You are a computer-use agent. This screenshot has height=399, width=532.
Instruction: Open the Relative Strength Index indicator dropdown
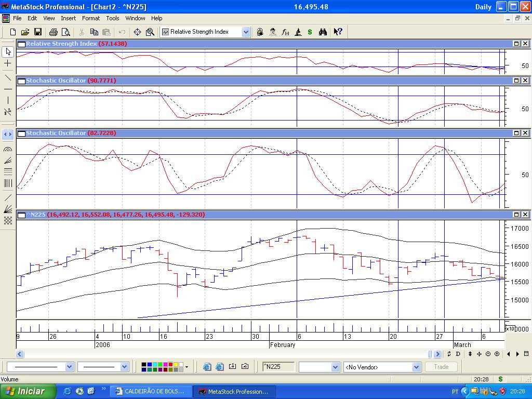(246, 32)
